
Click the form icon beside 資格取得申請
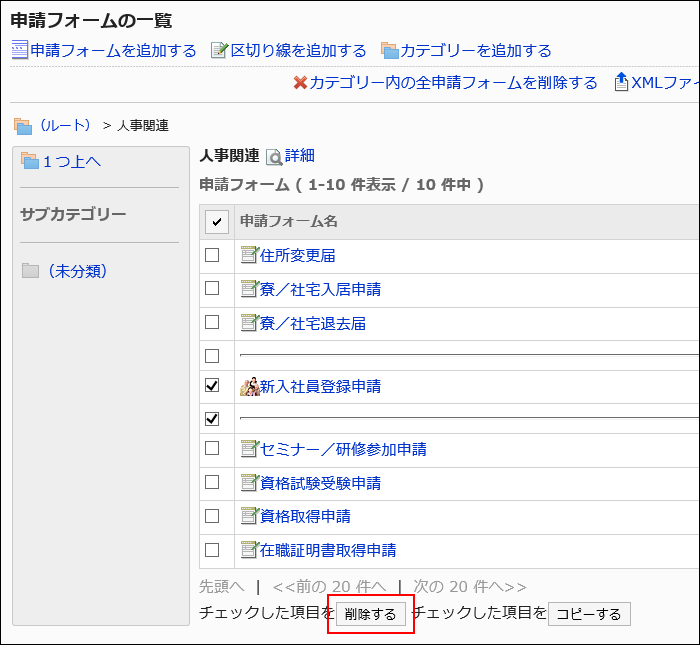(250, 516)
